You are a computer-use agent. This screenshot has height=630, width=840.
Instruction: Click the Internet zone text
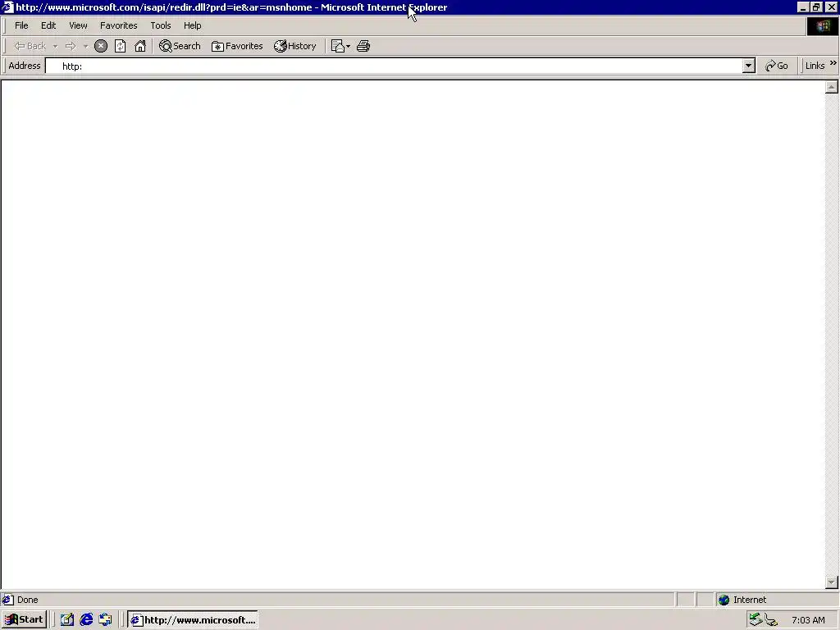click(750, 600)
